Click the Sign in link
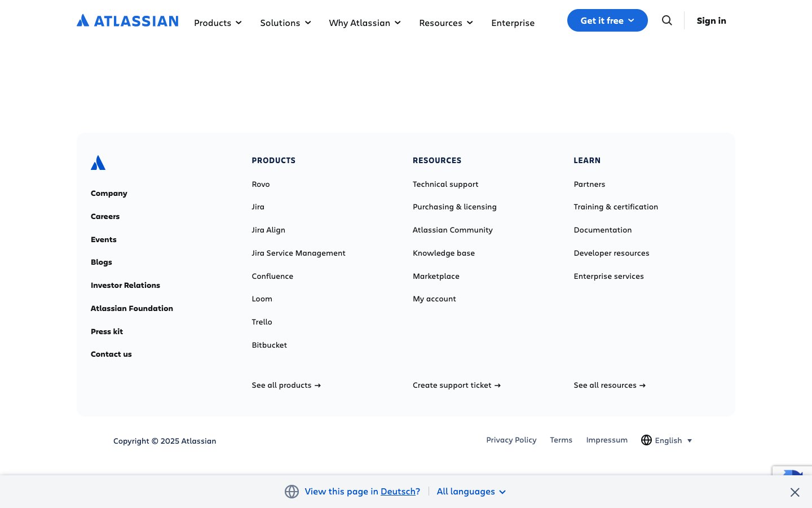The width and height of the screenshot is (812, 508). point(711,20)
